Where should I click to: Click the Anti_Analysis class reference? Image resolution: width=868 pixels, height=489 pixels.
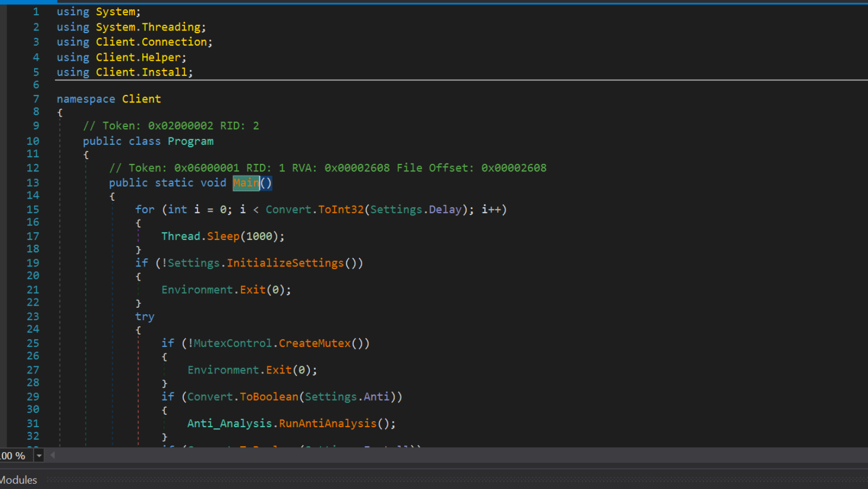(229, 424)
